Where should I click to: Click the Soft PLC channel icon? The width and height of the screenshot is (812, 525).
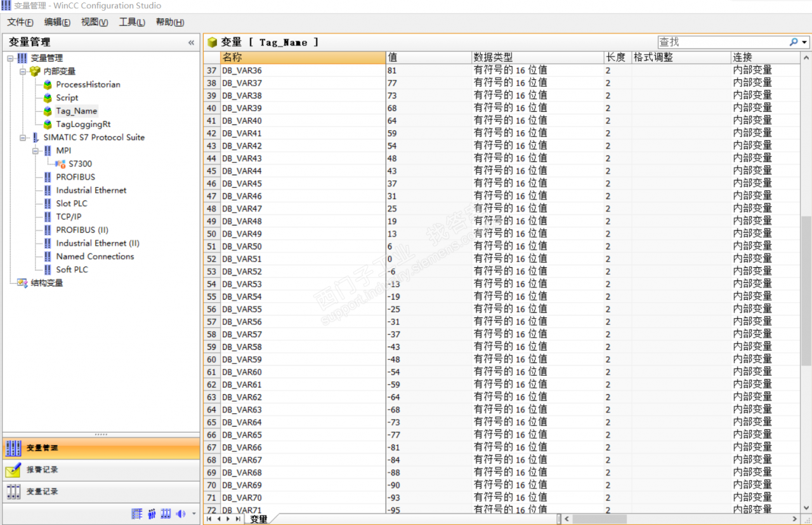[x=48, y=270]
